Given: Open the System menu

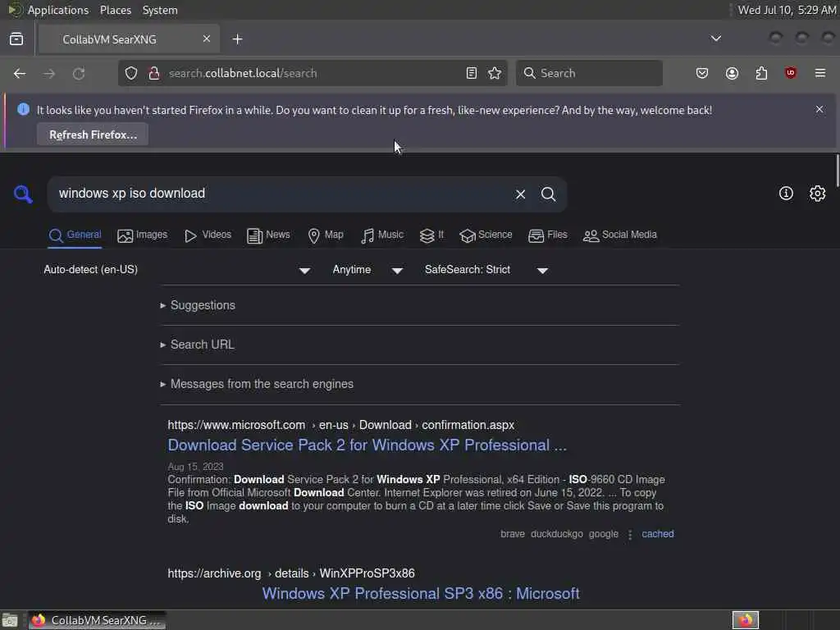Looking at the screenshot, I should click(x=160, y=10).
